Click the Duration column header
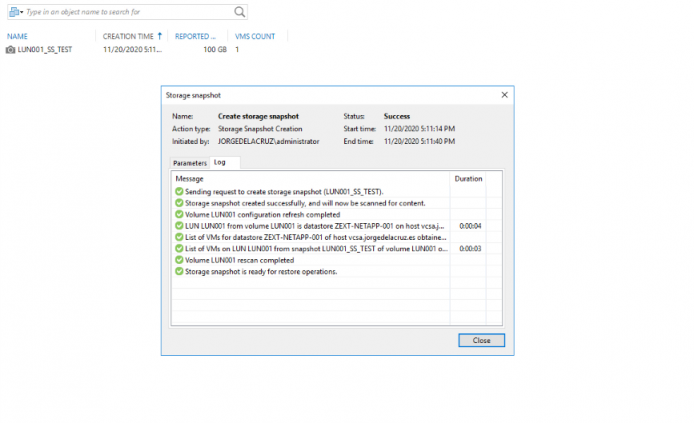The width and height of the screenshot is (694, 423). [x=468, y=179]
